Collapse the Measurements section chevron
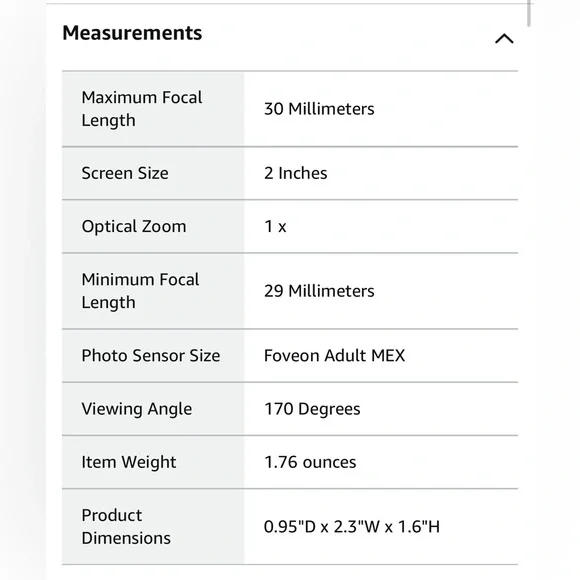Viewport: 580px width, 580px height. click(x=504, y=38)
